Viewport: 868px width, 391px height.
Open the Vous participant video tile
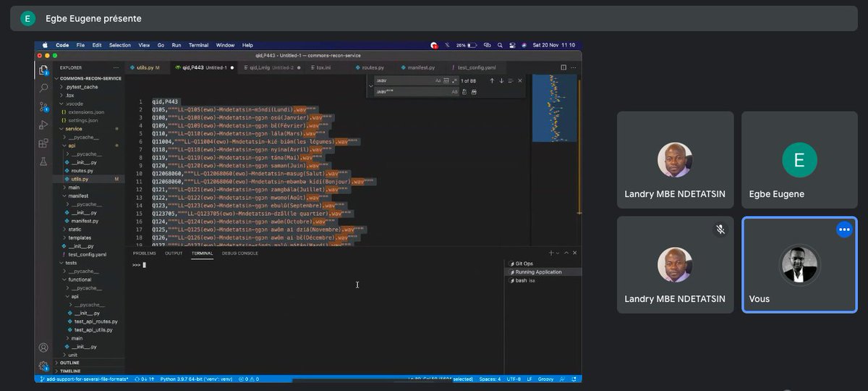[x=799, y=265]
